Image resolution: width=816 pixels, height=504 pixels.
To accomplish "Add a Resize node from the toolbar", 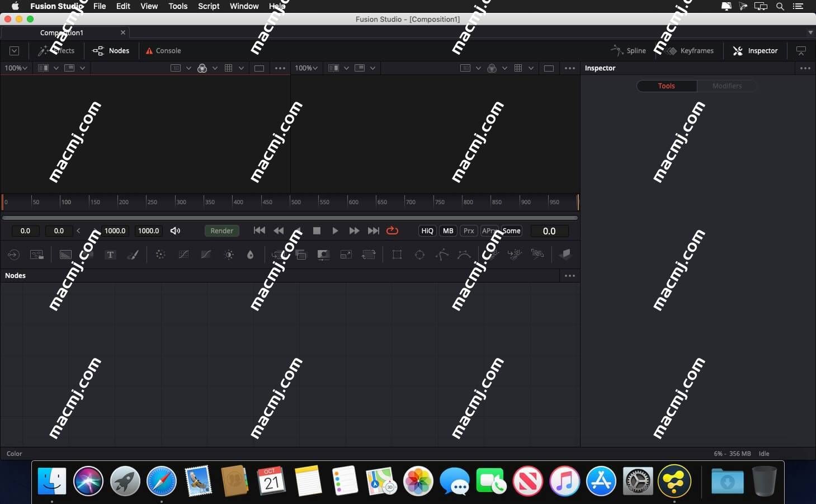I will pos(346,255).
